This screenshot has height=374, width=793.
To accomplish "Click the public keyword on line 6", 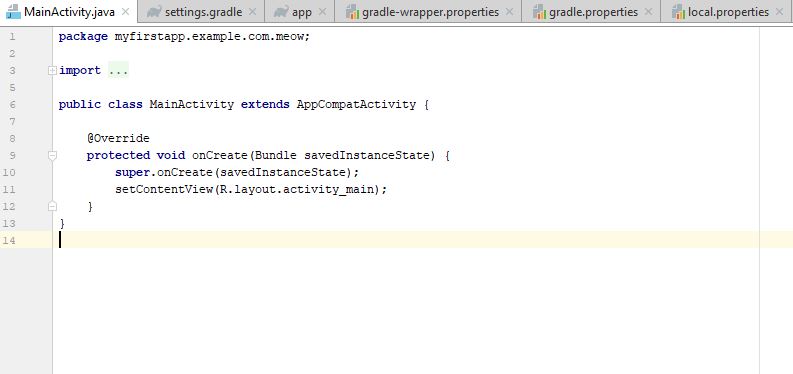I will [x=79, y=104].
